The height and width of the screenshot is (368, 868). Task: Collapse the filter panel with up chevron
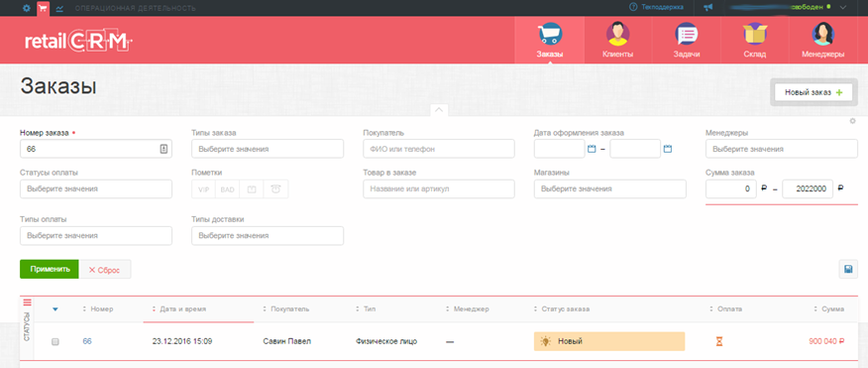coord(439,110)
